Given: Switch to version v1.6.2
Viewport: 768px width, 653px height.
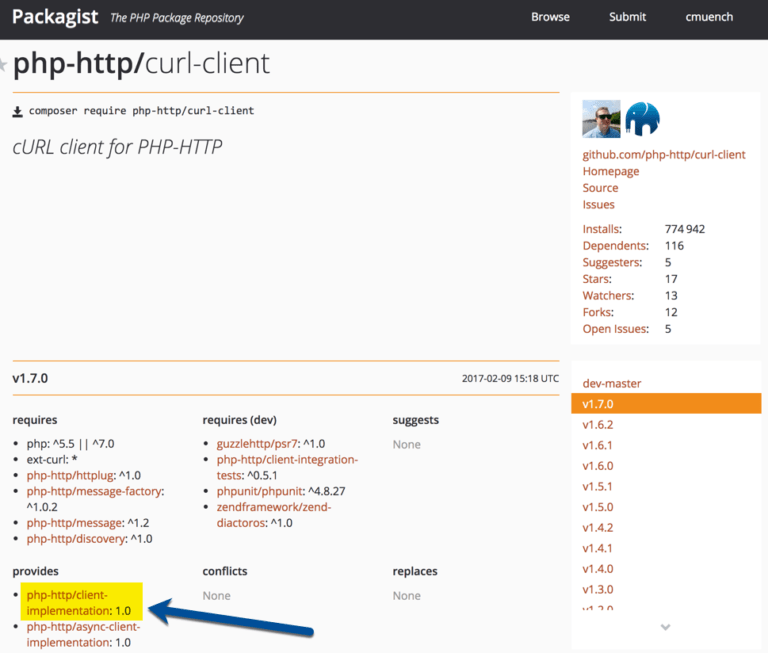Looking at the screenshot, I should coord(598,425).
